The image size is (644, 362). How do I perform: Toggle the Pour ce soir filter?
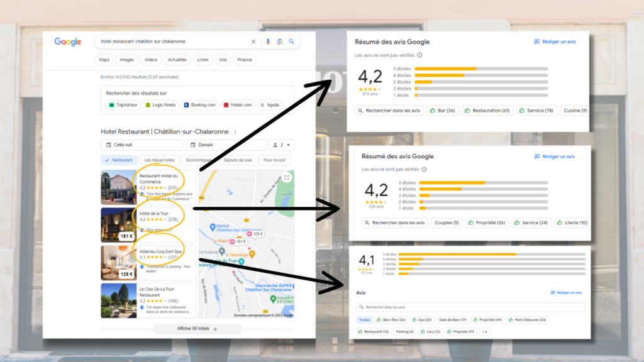coord(274,160)
